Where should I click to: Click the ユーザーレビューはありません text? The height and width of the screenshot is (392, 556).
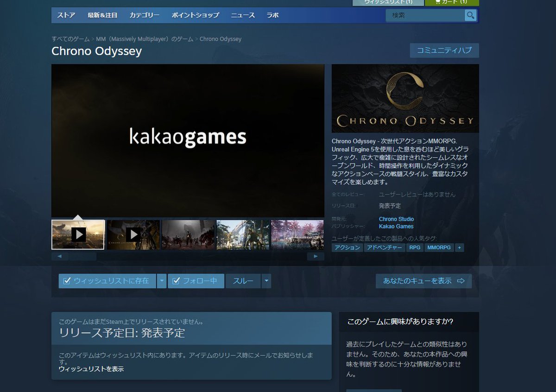pos(417,195)
